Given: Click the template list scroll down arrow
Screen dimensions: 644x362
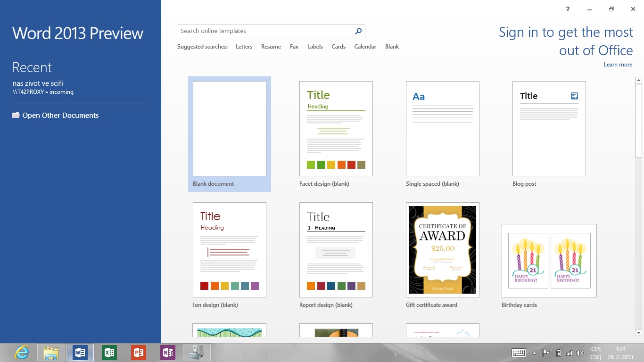Looking at the screenshot, I should [x=639, y=333].
